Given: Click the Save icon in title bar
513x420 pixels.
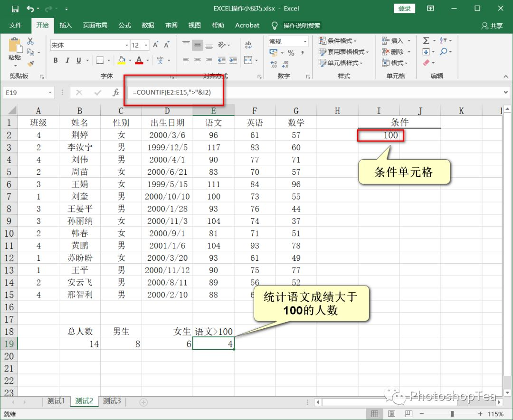Looking at the screenshot, I should click(x=15, y=9).
